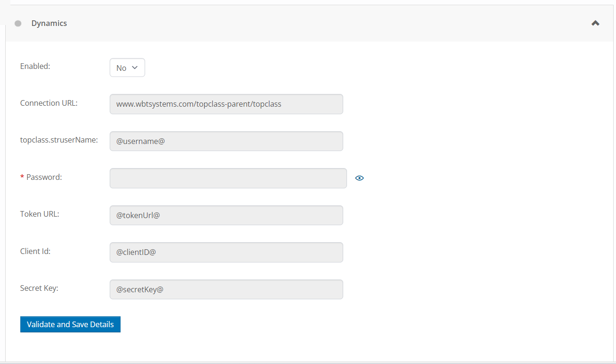Click Validate and Save Details
The image size is (616, 364).
(70, 324)
